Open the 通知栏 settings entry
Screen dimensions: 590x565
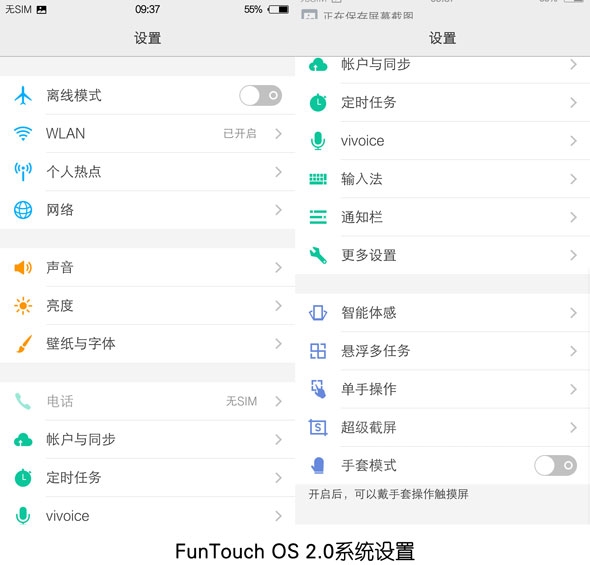pos(442,217)
